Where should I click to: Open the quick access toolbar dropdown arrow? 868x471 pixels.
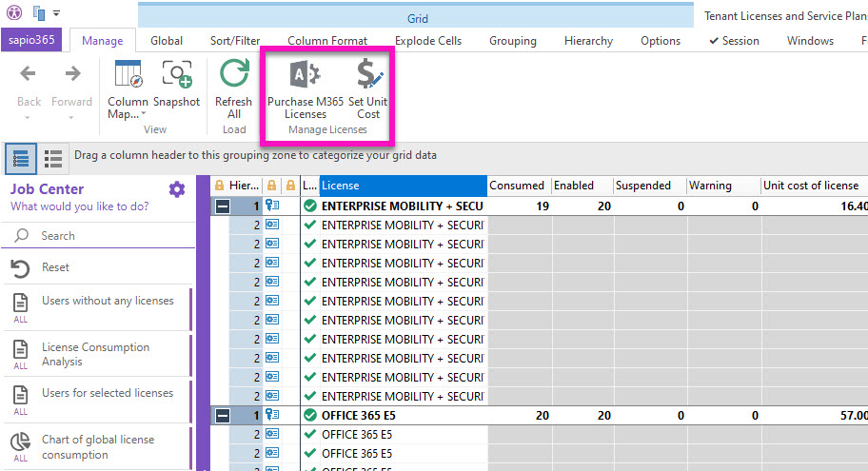(56, 12)
